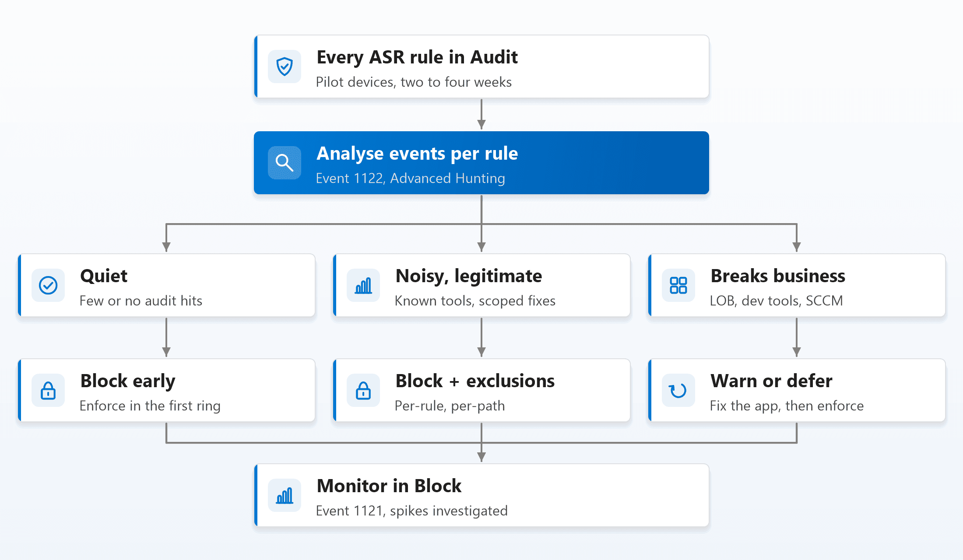
Task: Select 'Event 1122, Advanced Hunting' subtitle
Action: pyautogui.click(x=411, y=178)
